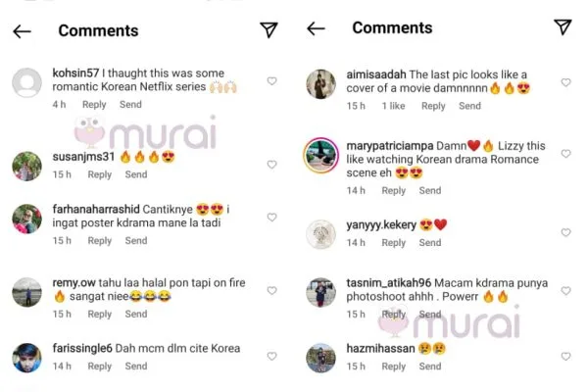Open username farissingle6 profile

click(x=82, y=348)
